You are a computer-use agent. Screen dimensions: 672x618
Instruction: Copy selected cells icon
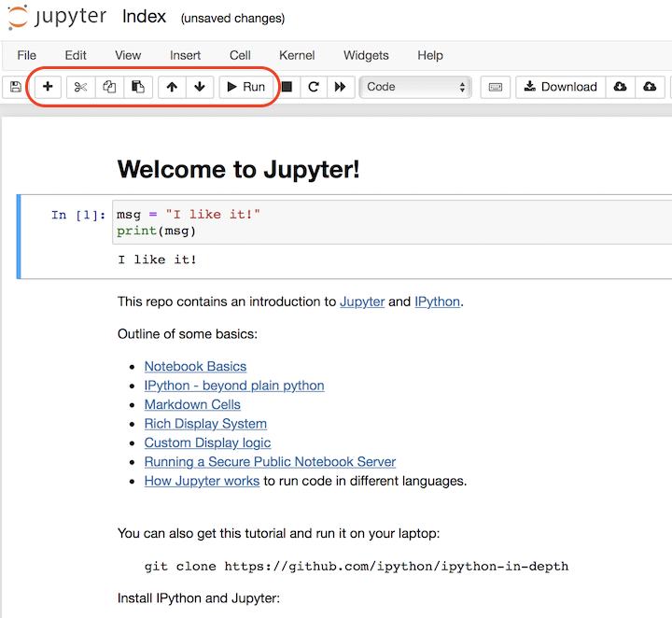click(x=109, y=87)
